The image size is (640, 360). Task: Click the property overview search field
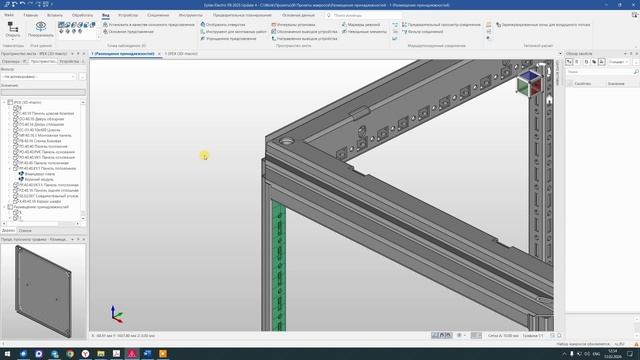pyautogui.click(x=602, y=72)
